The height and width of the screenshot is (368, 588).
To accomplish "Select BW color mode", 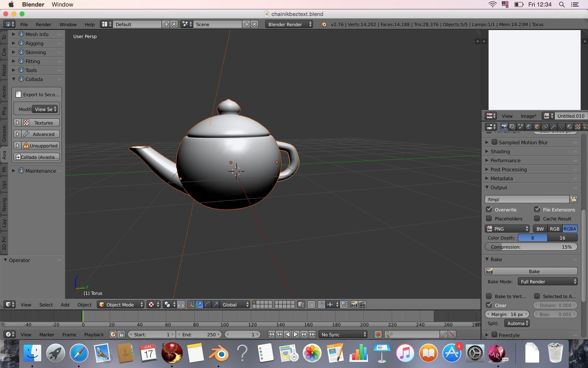I will point(540,229).
